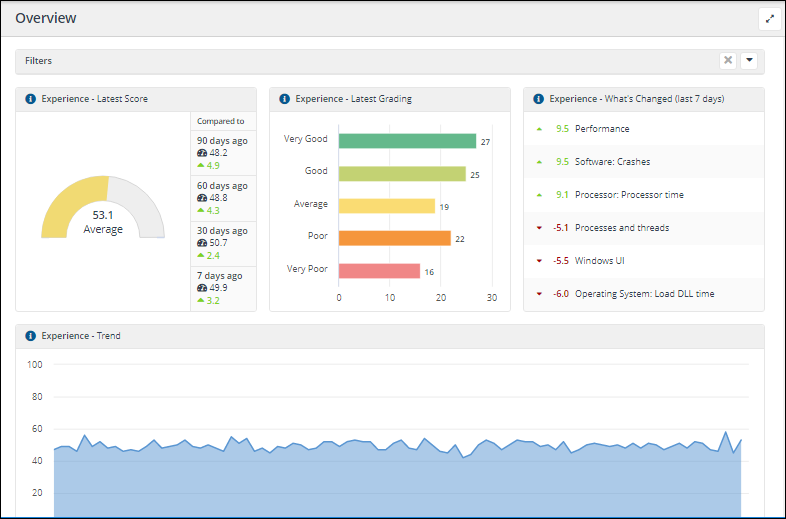Click the Very Poor red bar
Image resolution: width=786 pixels, height=519 pixels.
pos(379,271)
